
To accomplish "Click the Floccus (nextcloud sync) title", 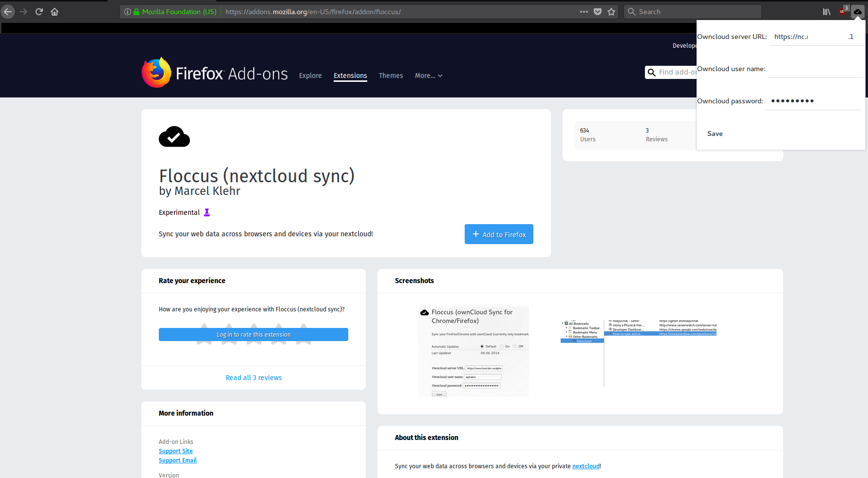I will tap(257, 176).
